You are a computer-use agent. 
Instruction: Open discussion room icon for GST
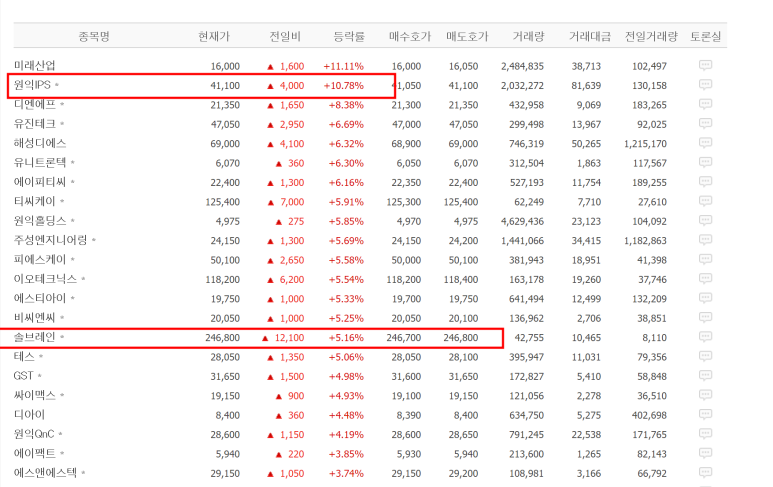click(x=705, y=376)
